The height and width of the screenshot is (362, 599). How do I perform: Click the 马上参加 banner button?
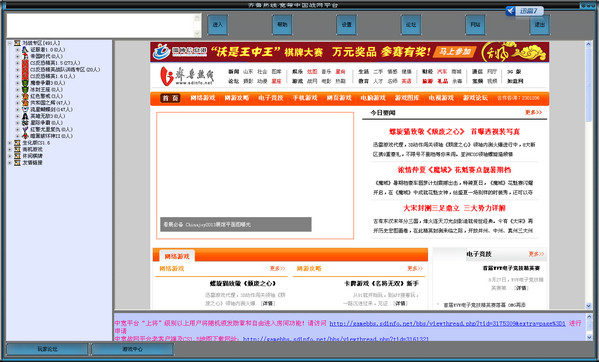pos(455,52)
